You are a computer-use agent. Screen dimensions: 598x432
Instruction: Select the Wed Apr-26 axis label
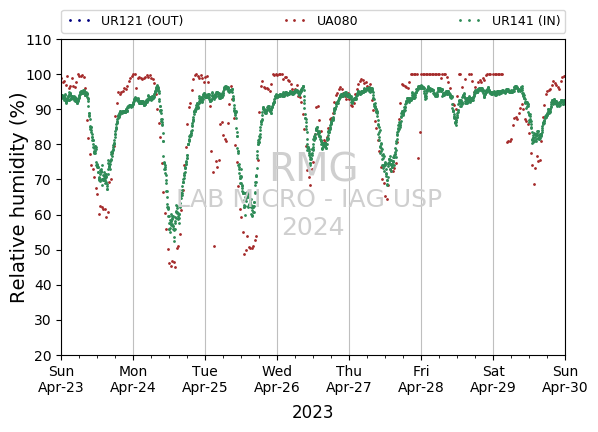click(277, 379)
